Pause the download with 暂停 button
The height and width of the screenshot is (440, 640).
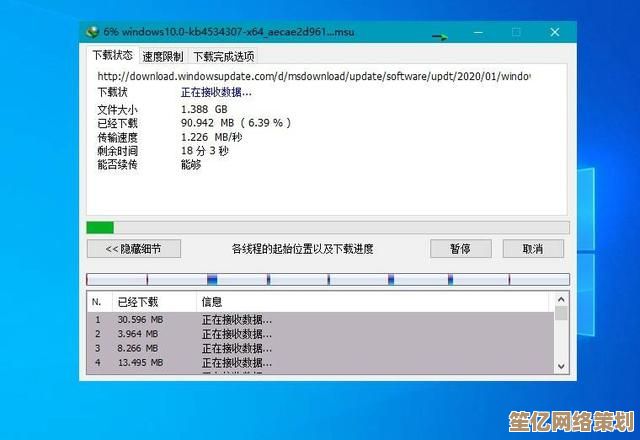(460, 249)
